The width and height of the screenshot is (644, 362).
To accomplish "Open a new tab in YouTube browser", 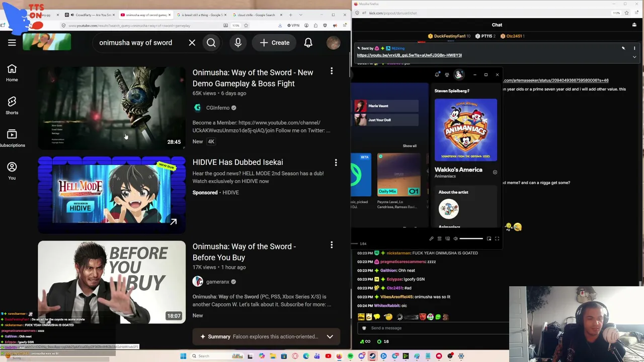I will click(290, 15).
